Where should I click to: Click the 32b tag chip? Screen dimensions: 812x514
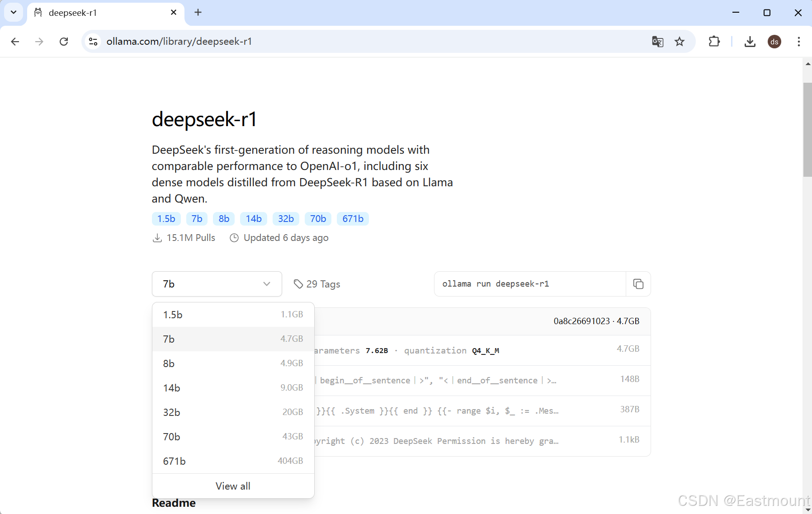click(286, 219)
